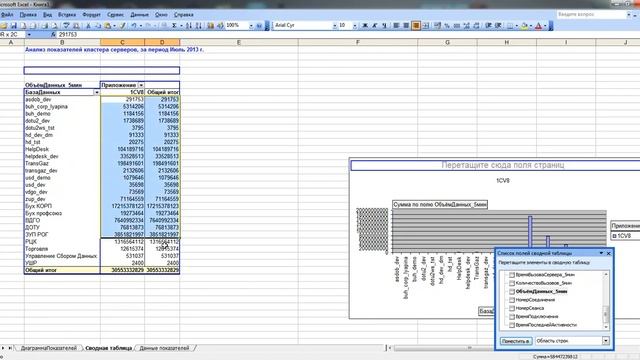Select field КоличествоВызовов_5мин in the list
The height and width of the screenshot is (360, 640).
tap(544, 283)
